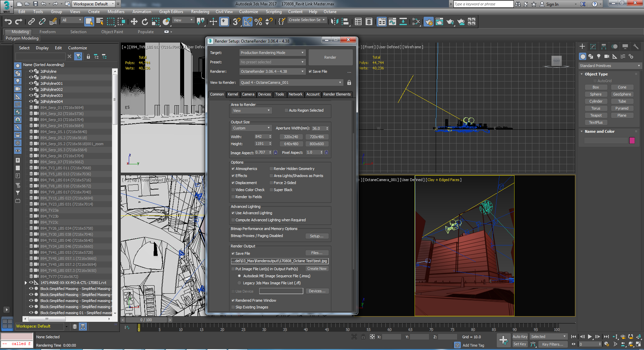Toggle the Angle Snap tool

[248, 22]
